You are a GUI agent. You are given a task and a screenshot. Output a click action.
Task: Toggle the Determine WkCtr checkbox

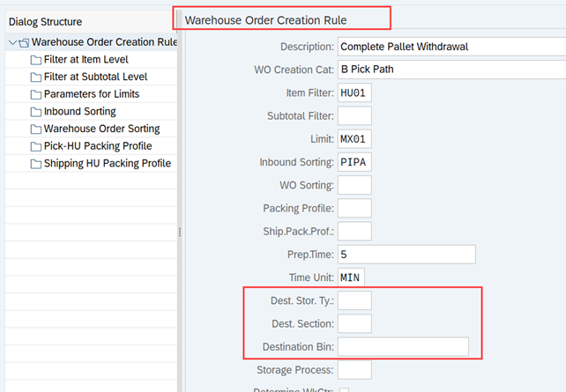(x=345, y=390)
